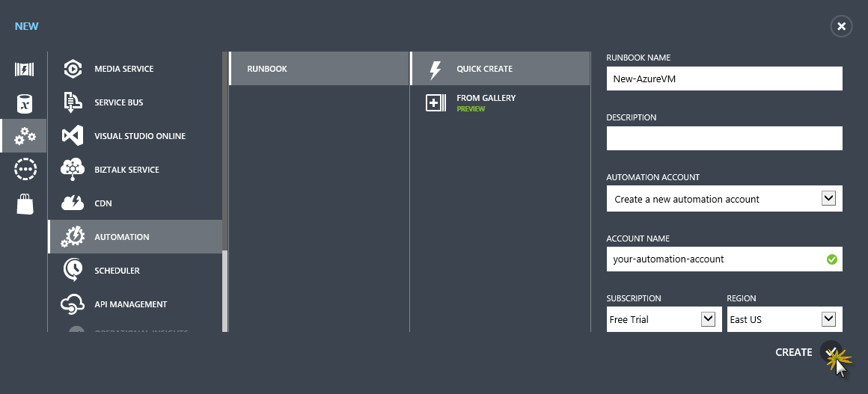
Task: Select the App Services gears icon
Action: pos(25,136)
